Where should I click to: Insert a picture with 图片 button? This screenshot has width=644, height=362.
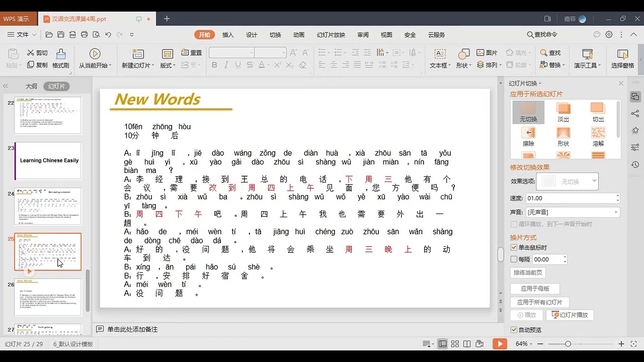point(487,53)
